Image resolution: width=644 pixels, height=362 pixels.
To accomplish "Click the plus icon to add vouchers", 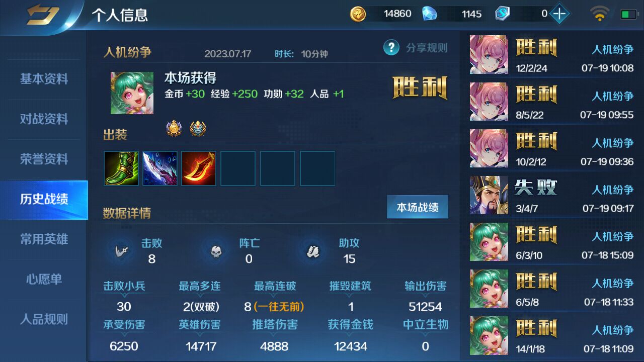I will [559, 14].
